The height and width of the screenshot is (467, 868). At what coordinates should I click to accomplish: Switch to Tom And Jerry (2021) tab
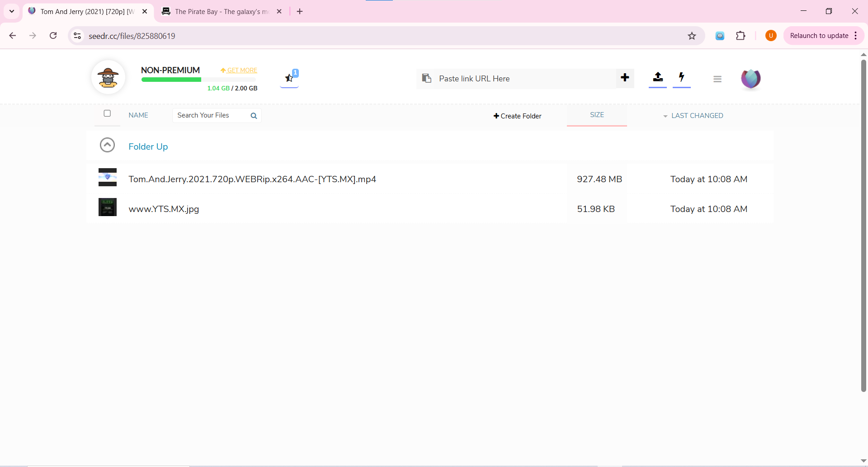88,11
